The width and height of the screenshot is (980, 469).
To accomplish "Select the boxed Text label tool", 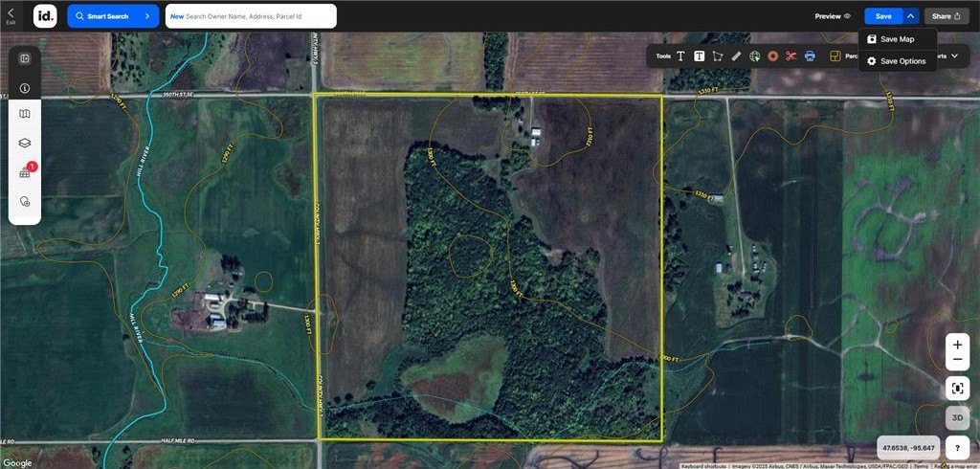I will click(x=700, y=56).
